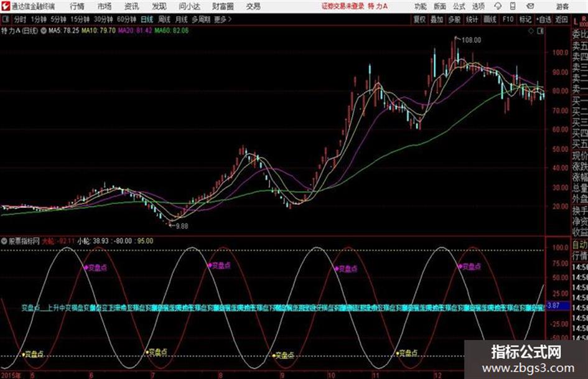Open the 财富圈 menu
Viewport: 588px width, 379px height.
click(223, 6)
